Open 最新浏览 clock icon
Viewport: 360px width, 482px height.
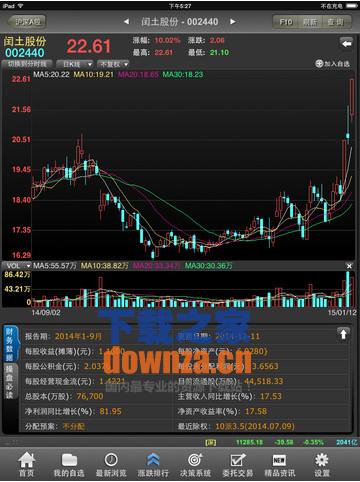111,460
